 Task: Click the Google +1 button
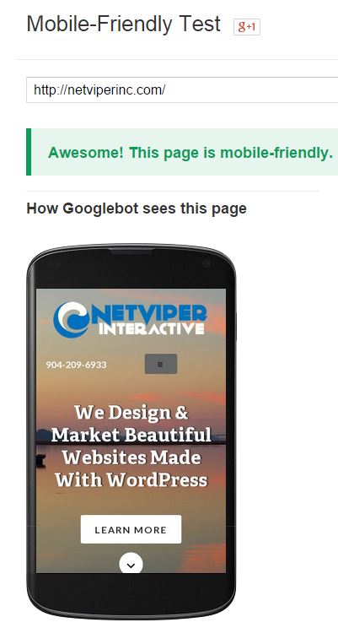click(246, 27)
